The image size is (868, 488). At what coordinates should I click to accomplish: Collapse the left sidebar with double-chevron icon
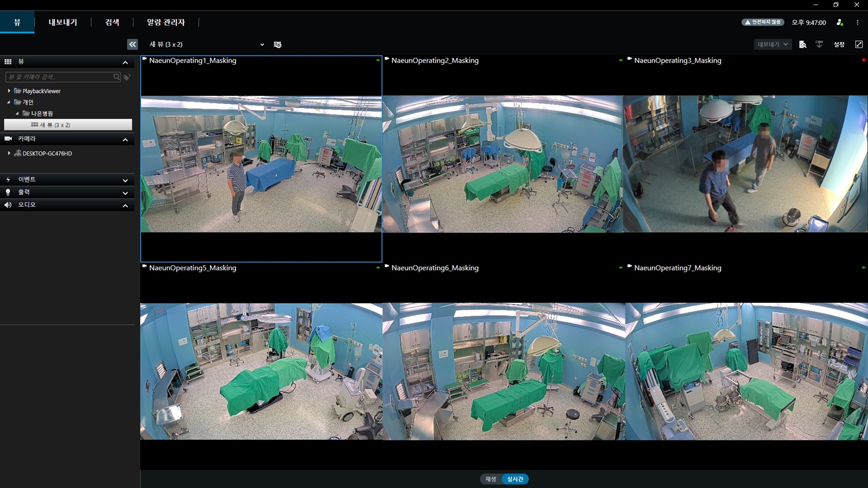point(133,45)
